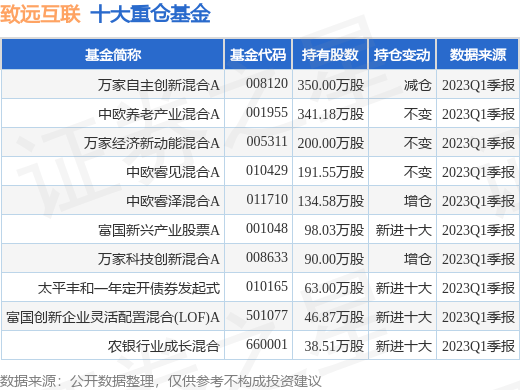Click 2023Q1季报 in the 010429 row
The height and width of the screenshot is (390, 520).
coord(478,172)
